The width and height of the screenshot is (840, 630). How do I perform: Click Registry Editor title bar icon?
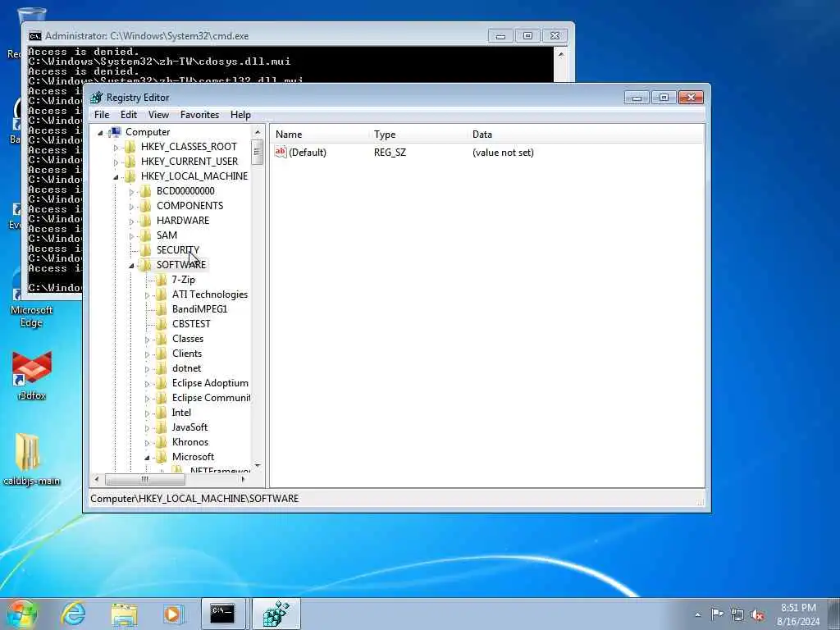pyautogui.click(x=97, y=98)
